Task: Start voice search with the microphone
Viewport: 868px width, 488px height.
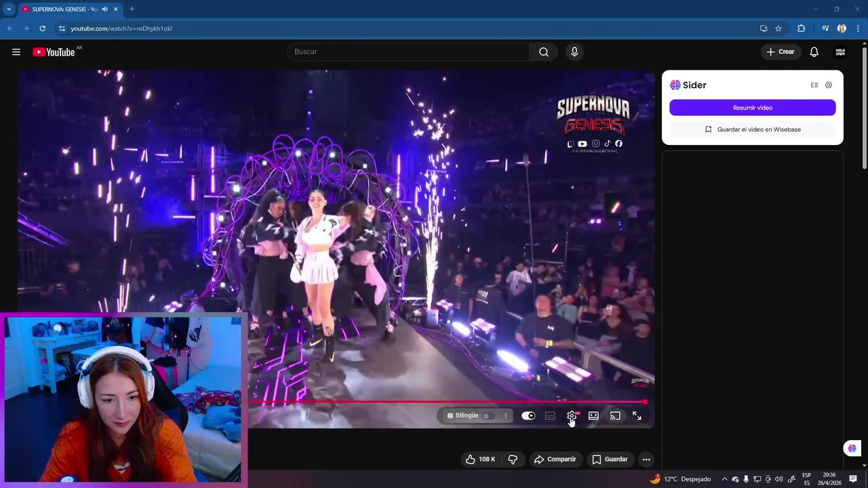Action: pos(574,52)
